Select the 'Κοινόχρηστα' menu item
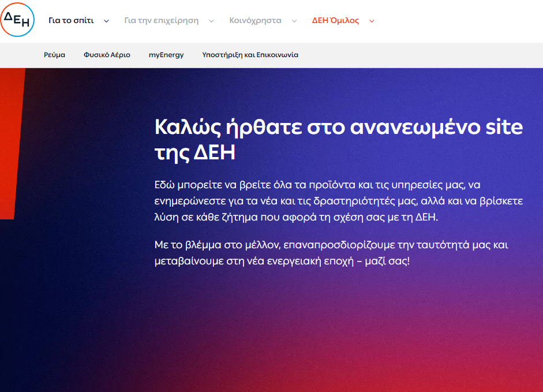 [255, 21]
